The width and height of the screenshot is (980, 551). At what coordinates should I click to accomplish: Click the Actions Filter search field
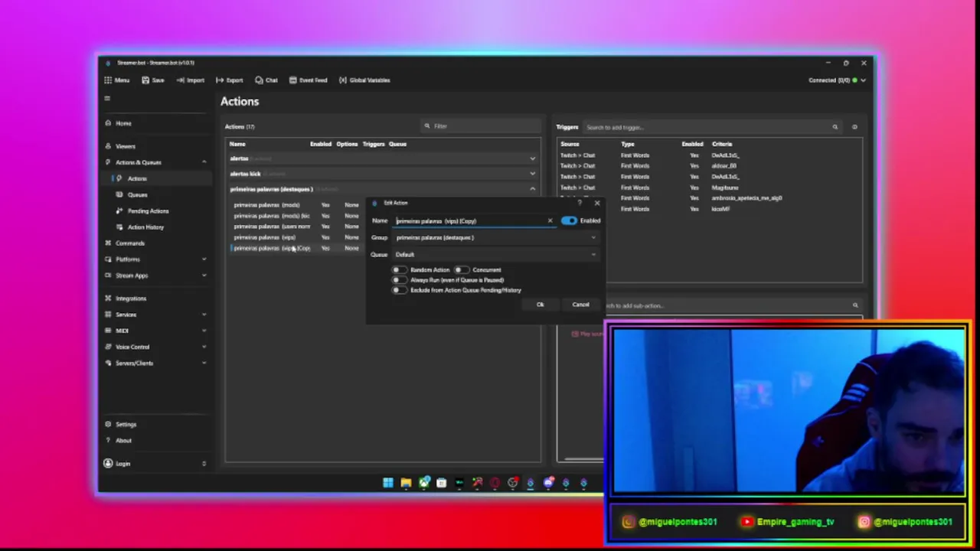coord(479,126)
